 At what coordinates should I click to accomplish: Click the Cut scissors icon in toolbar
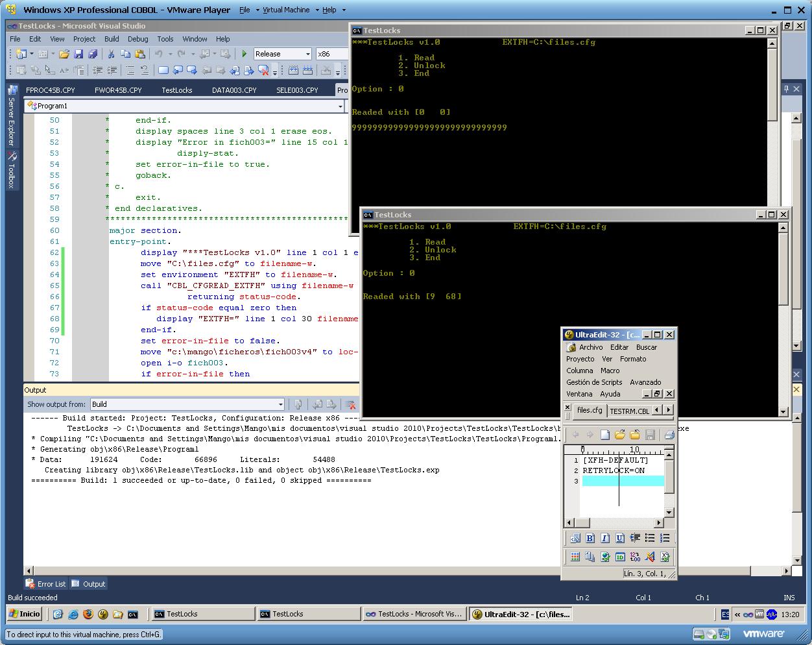pos(111,54)
